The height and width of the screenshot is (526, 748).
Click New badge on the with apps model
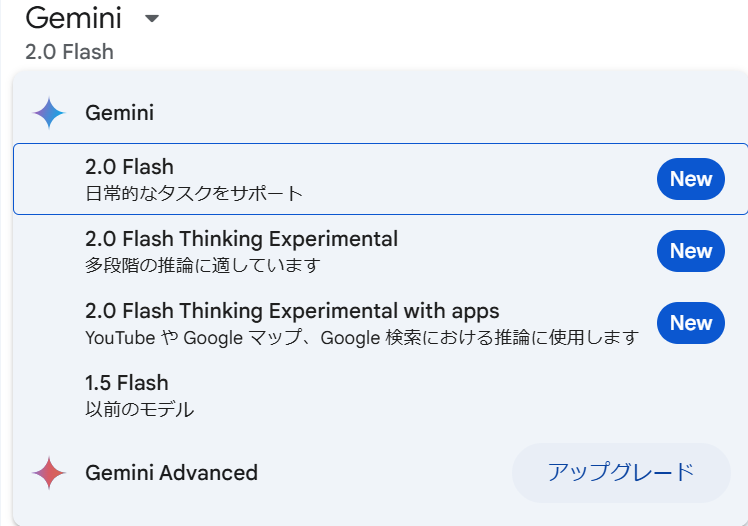click(691, 323)
